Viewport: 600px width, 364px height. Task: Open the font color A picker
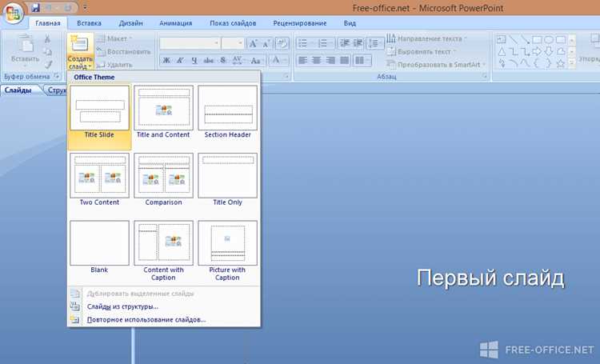(x=278, y=60)
